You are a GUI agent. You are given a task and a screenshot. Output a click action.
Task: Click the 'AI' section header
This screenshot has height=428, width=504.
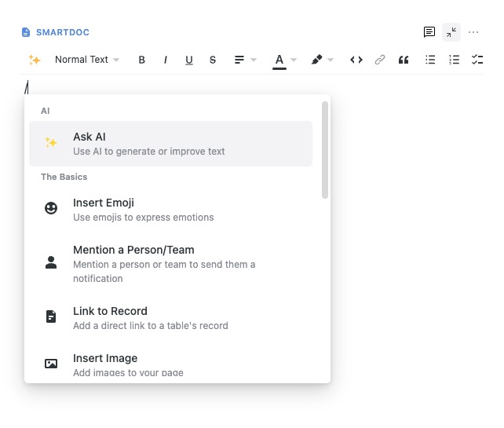click(46, 111)
